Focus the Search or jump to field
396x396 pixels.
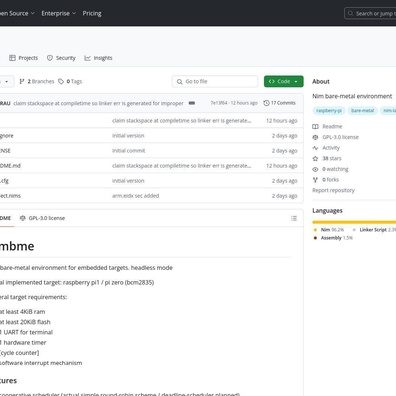coord(370,13)
